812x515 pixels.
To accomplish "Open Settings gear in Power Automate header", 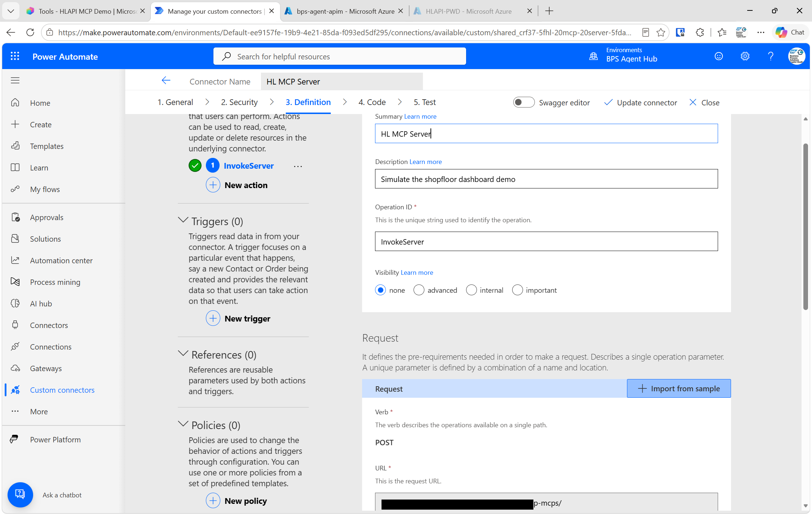I will (745, 56).
